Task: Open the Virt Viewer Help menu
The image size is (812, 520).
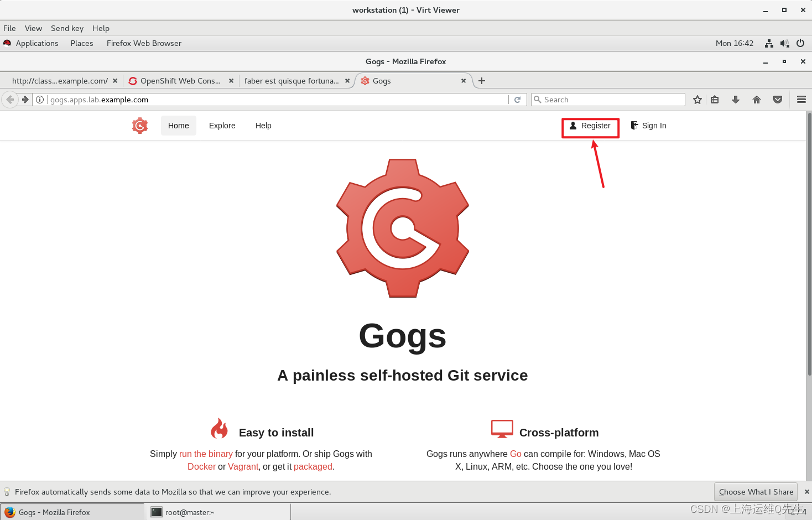Action: [x=101, y=28]
